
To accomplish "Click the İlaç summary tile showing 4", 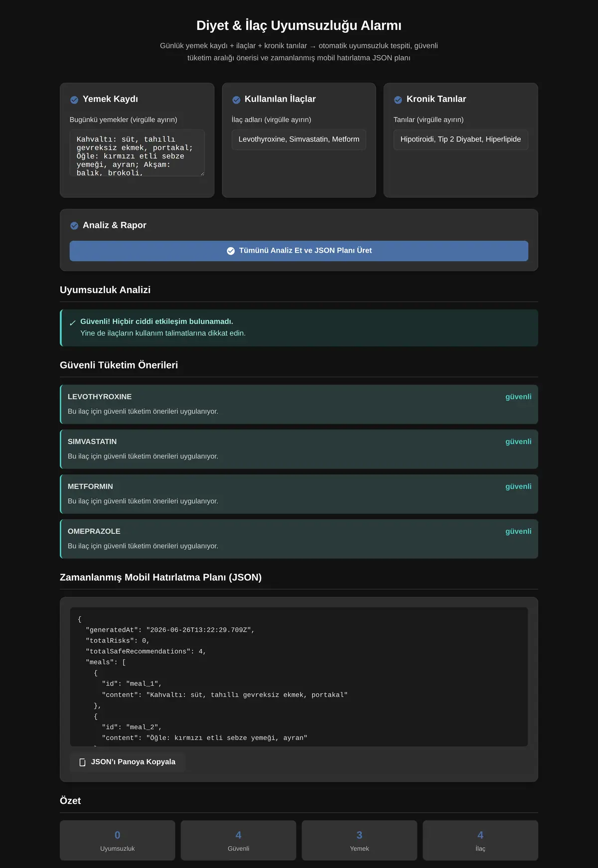I will coord(480,841).
